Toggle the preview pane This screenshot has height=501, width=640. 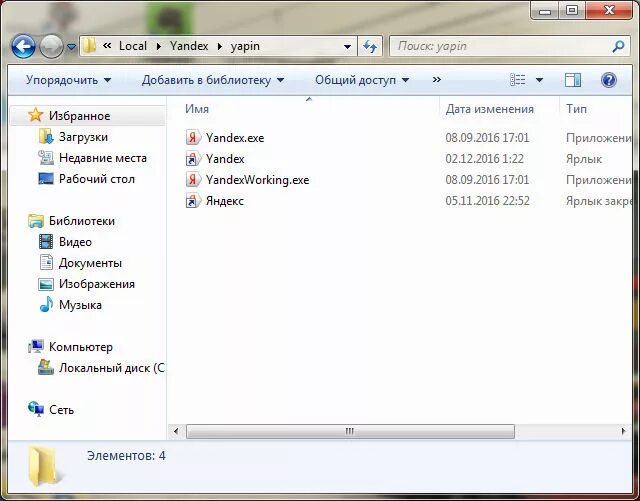(573, 80)
